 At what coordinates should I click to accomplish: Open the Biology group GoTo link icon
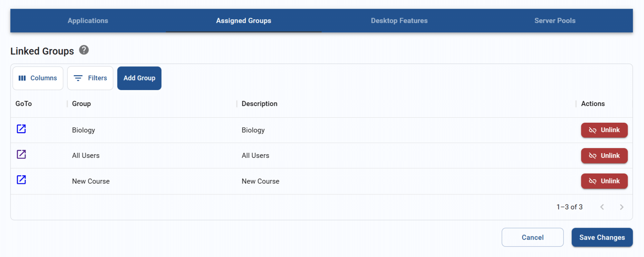tap(21, 129)
